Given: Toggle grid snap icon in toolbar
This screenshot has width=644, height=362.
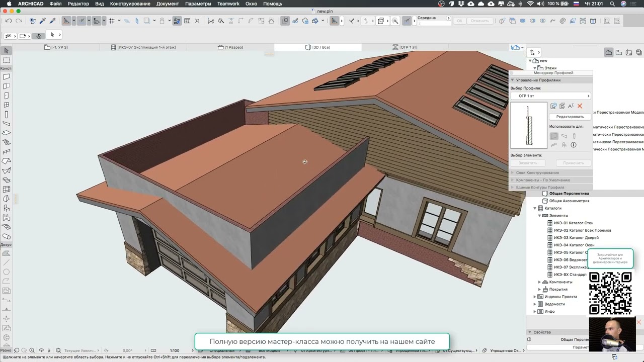Looking at the screenshot, I should pyautogui.click(x=112, y=21).
